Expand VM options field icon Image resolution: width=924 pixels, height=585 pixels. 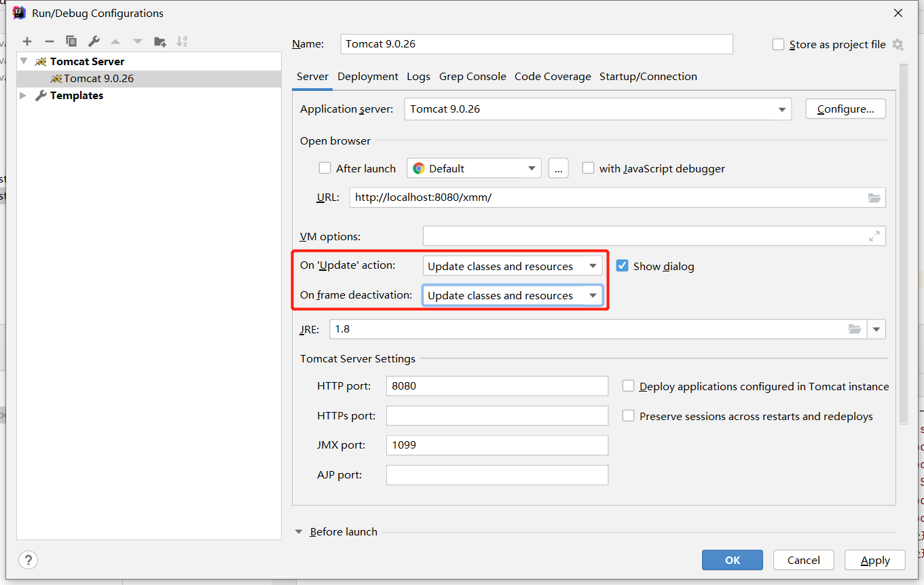pos(874,236)
